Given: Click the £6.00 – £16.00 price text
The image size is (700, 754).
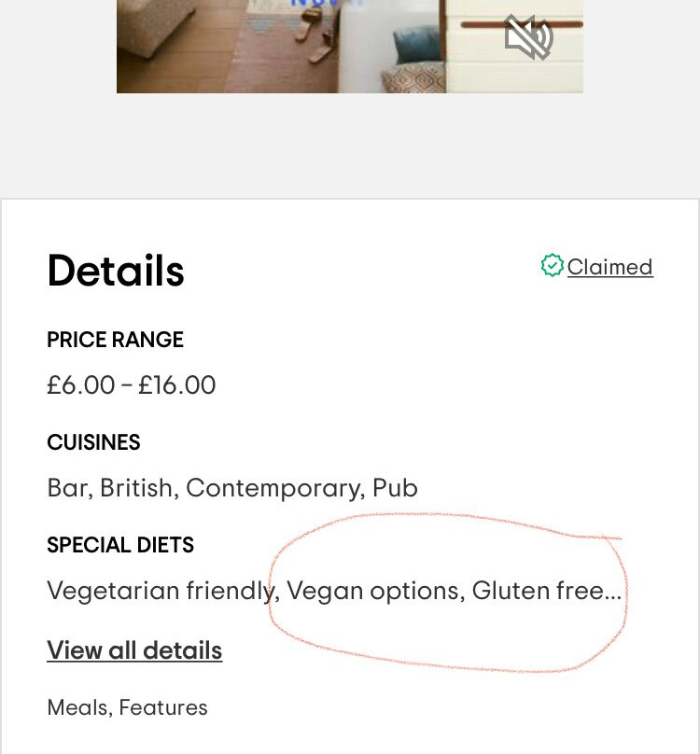Looking at the screenshot, I should click(x=131, y=384).
